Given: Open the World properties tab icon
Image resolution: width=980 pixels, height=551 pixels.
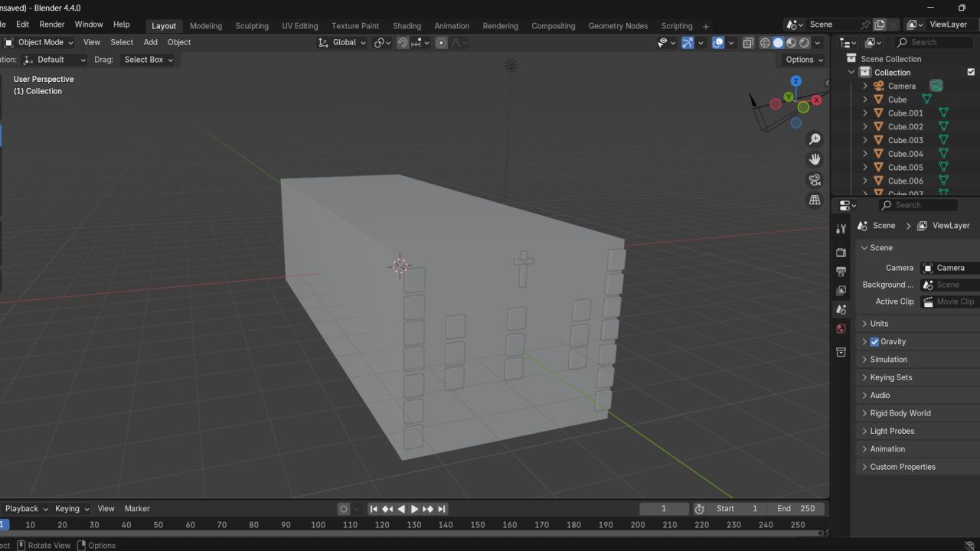Looking at the screenshot, I should [841, 329].
